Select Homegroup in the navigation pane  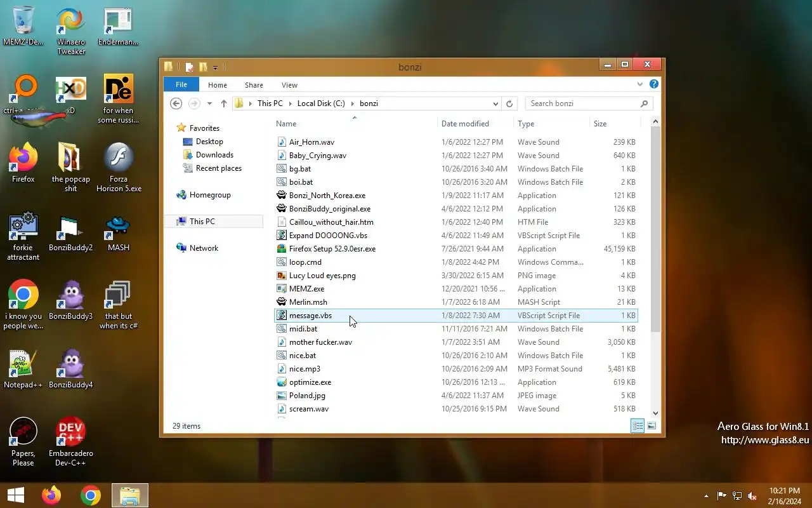(x=210, y=195)
